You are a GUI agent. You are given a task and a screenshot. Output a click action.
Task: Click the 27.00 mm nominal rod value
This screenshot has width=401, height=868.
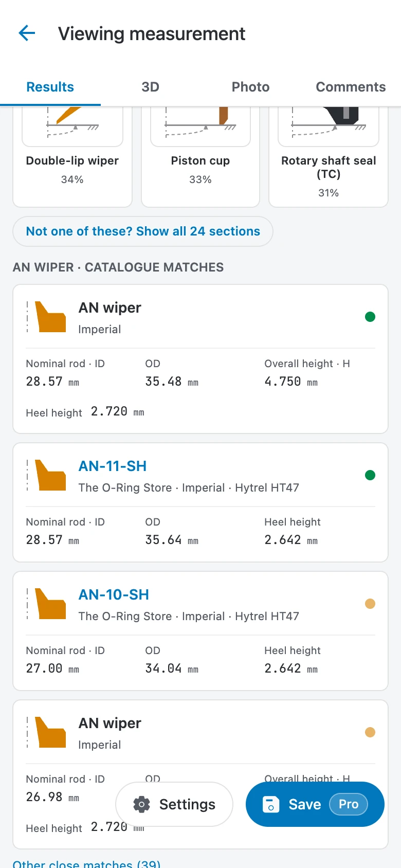[x=52, y=668]
